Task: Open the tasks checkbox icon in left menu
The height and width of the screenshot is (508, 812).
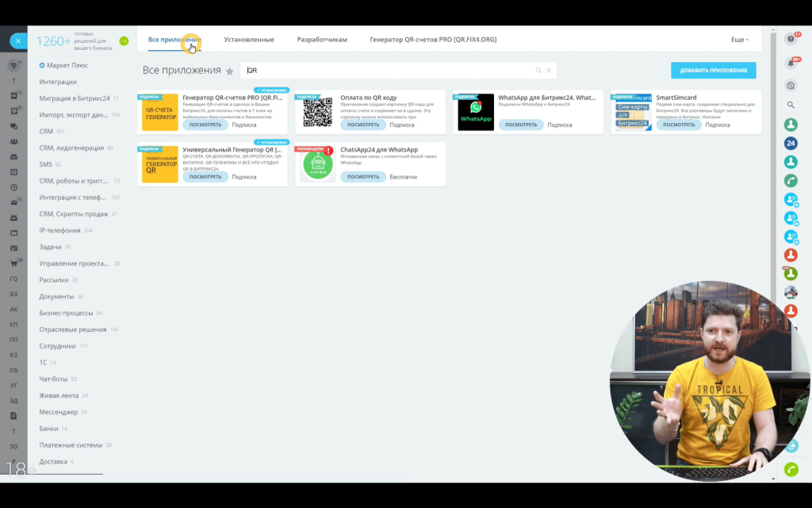Action: 14,111
